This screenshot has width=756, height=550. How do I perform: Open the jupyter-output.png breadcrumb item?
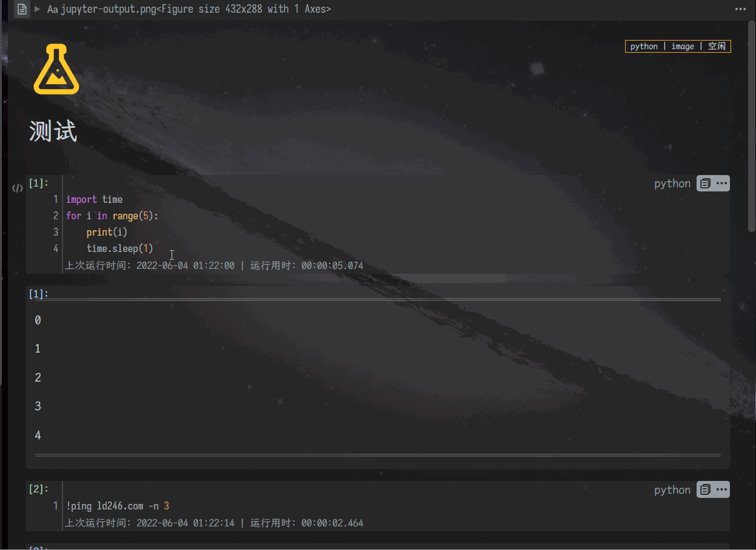196,9
